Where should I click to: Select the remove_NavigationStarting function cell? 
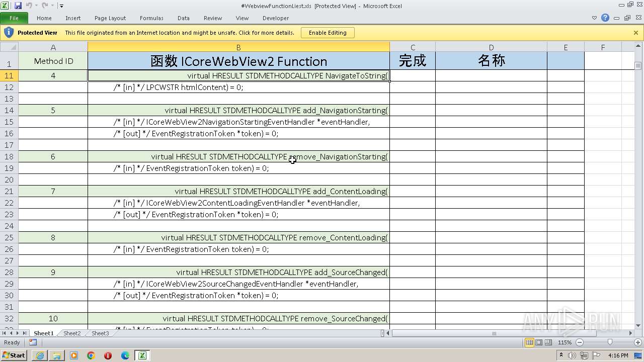coord(238,157)
